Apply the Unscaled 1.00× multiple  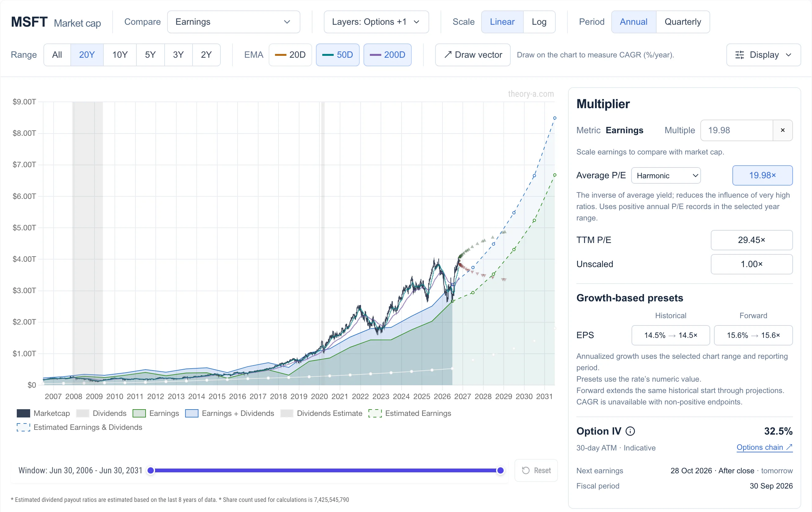[x=751, y=264]
